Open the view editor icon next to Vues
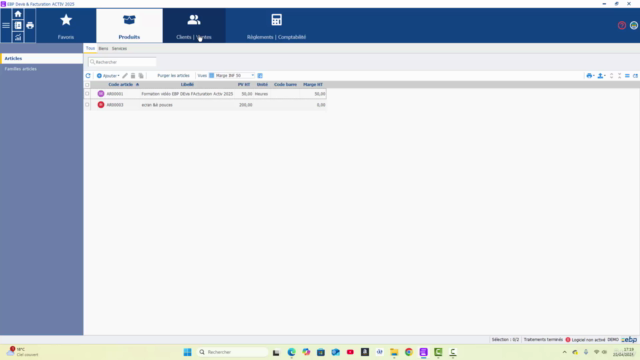 point(260,76)
